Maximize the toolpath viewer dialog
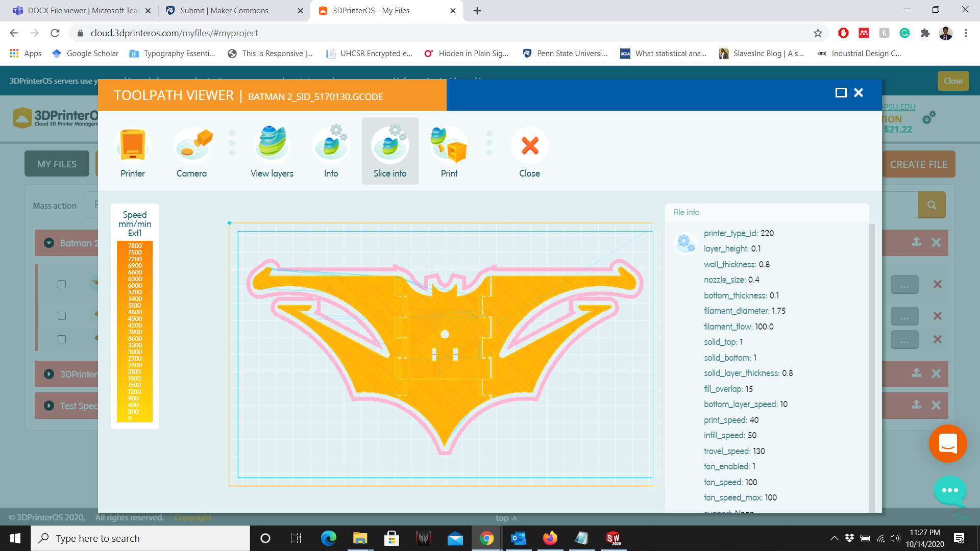This screenshot has height=551, width=980. (x=841, y=92)
